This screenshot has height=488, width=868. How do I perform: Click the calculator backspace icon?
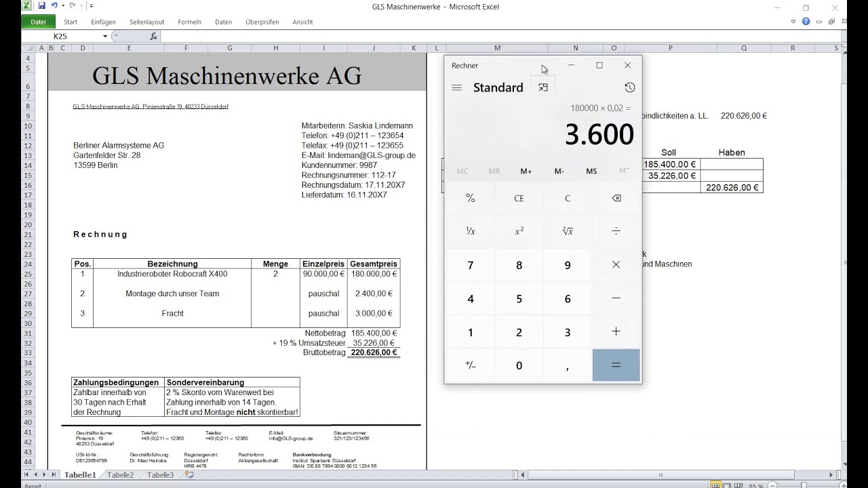click(x=616, y=199)
